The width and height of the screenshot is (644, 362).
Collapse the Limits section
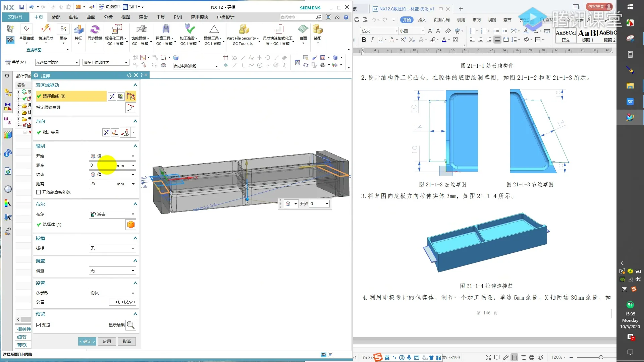click(x=135, y=146)
